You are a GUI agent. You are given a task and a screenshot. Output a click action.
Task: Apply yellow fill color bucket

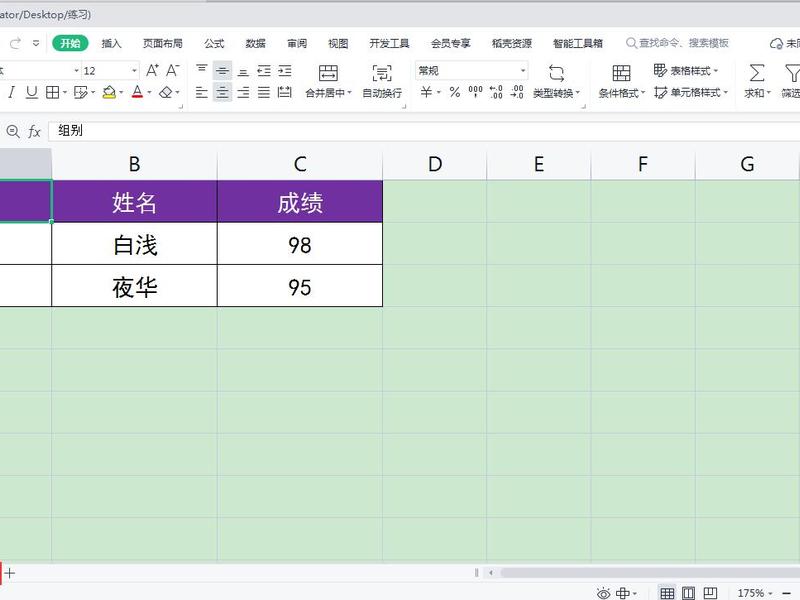click(109, 92)
